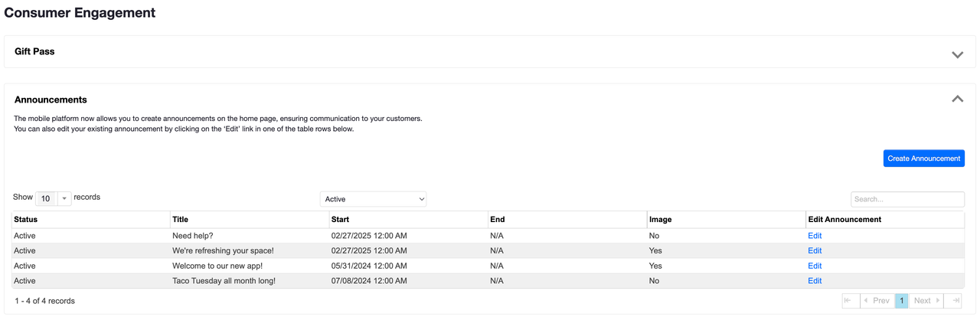Select the 'We're refreshing your space!' title cell
Screen dimensions: 980x320
(x=250, y=250)
